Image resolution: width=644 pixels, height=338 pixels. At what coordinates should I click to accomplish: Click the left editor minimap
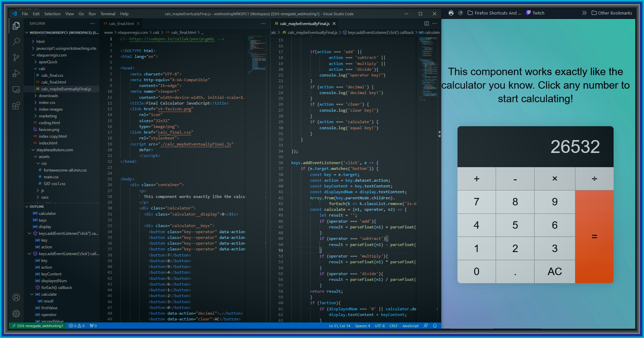pos(257,179)
